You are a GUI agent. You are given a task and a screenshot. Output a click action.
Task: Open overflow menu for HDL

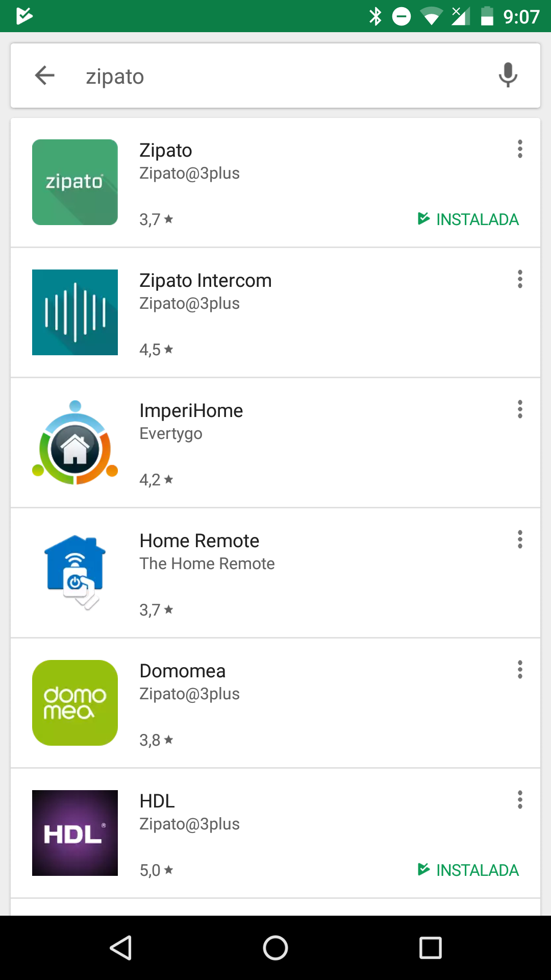point(520,800)
